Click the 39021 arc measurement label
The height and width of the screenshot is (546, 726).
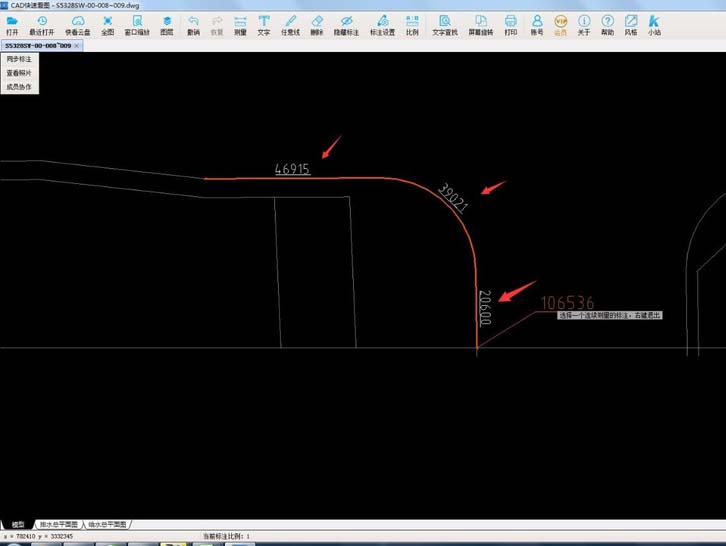click(453, 198)
